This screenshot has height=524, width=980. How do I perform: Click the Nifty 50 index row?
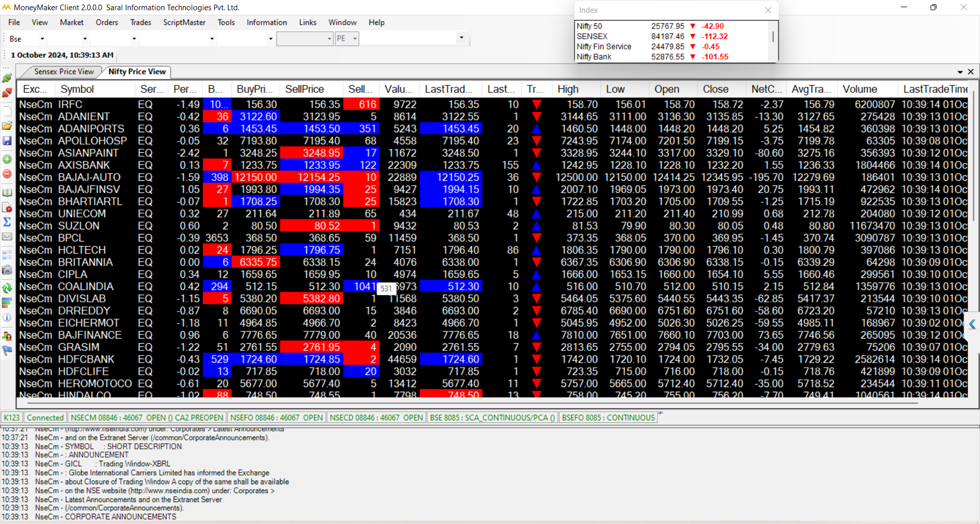pyautogui.click(x=672, y=26)
